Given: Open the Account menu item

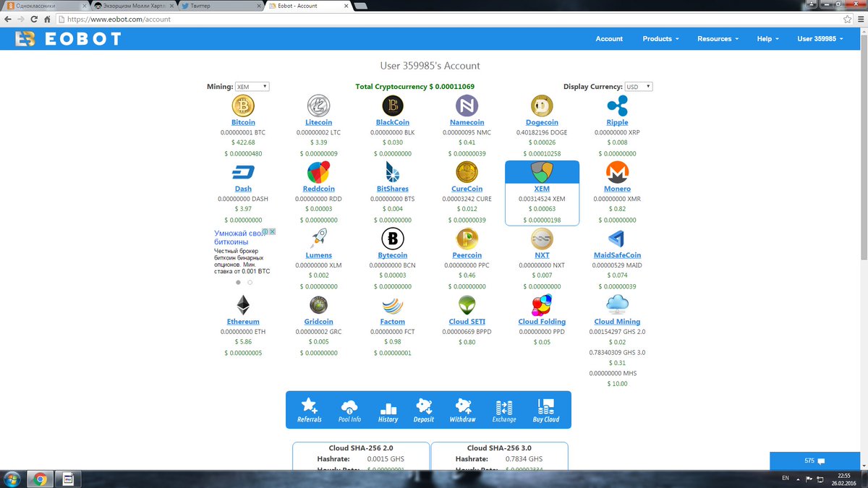Looking at the screenshot, I should pyautogui.click(x=609, y=38).
